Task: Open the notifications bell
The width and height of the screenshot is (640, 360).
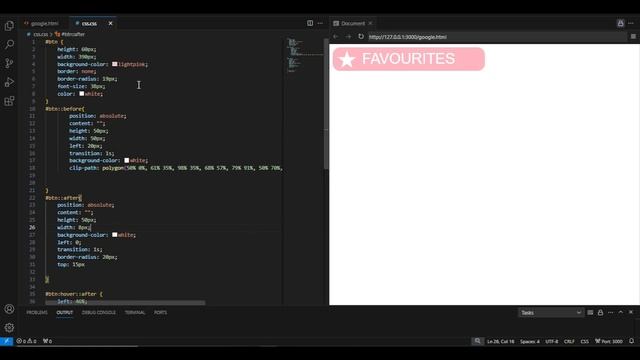Action: pos(631,341)
